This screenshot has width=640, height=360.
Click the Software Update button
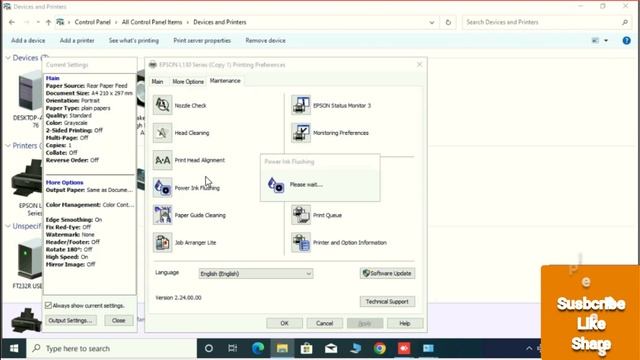(x=387, y=273)
